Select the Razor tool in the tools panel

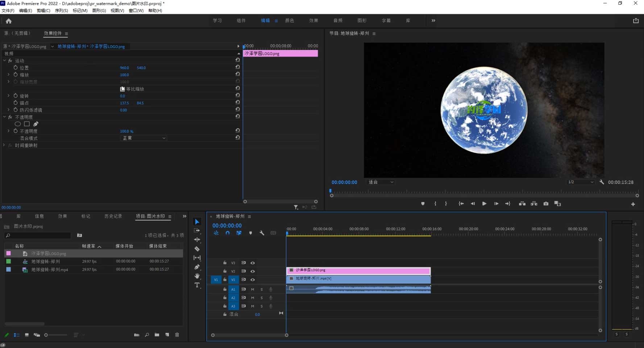pos(197,249)
